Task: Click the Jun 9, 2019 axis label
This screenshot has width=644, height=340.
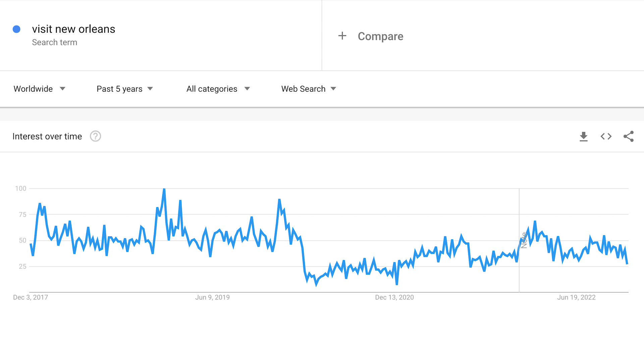Action: click(213, 297)
